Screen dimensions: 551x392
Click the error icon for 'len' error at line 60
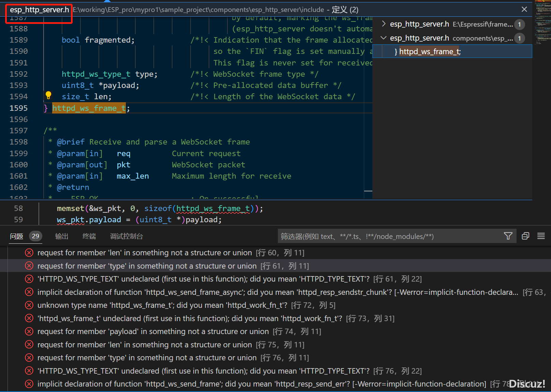(29, 253)
